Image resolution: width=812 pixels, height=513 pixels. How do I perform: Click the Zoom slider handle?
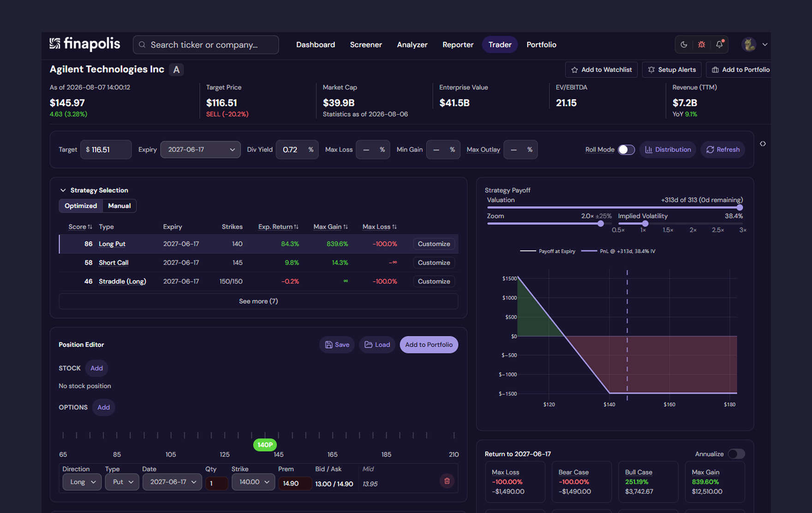600,224
